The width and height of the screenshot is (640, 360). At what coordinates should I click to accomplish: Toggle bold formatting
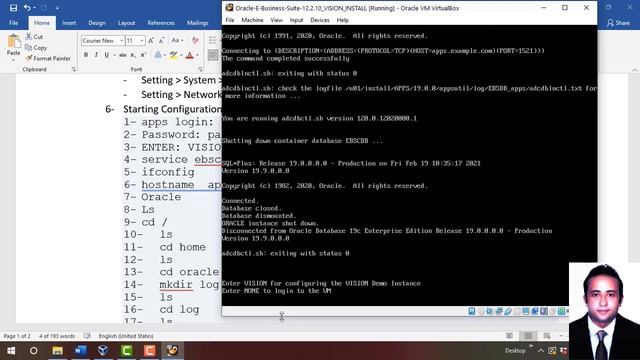tap(86, 55)
